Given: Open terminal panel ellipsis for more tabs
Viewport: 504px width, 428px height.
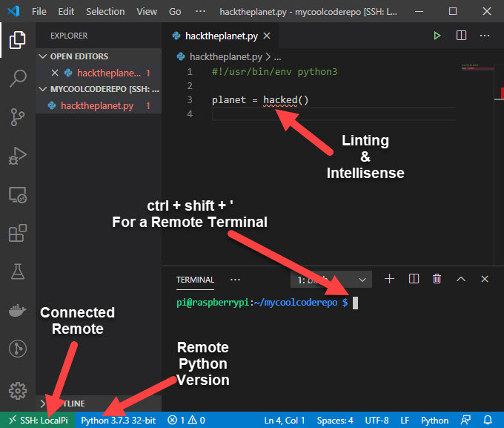Looking at the screenshot, I should [x=235, y=280].
